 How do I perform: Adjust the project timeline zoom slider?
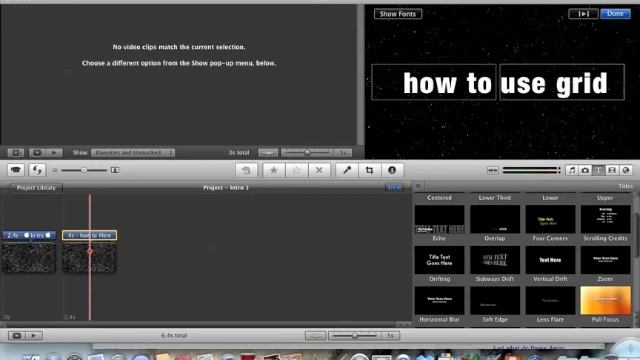[355, 336]
